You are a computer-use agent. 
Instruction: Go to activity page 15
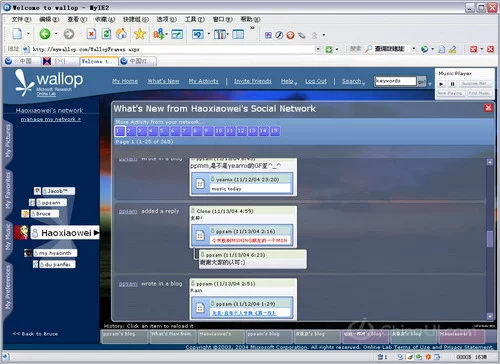274,131
